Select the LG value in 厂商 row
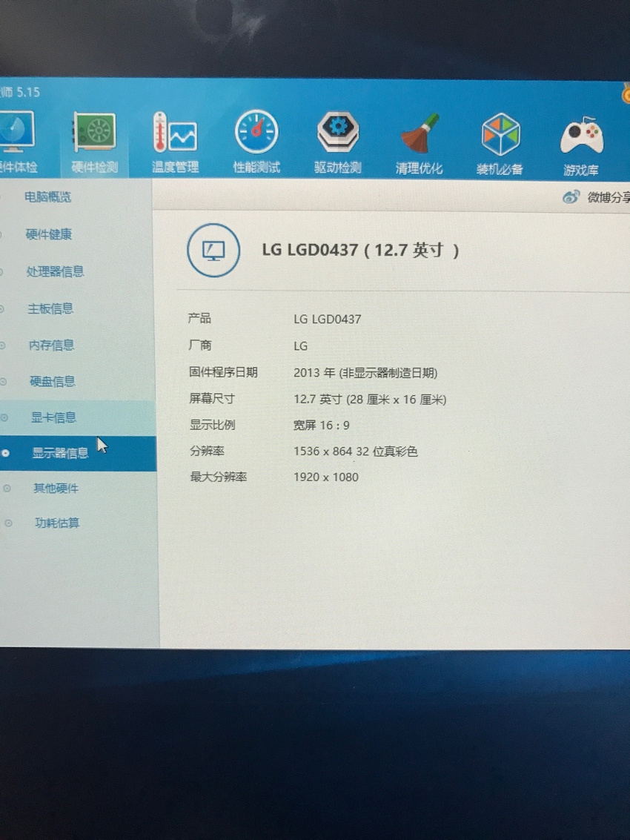The height and width of the screenshot is (840, 630). tap(300, 346)
